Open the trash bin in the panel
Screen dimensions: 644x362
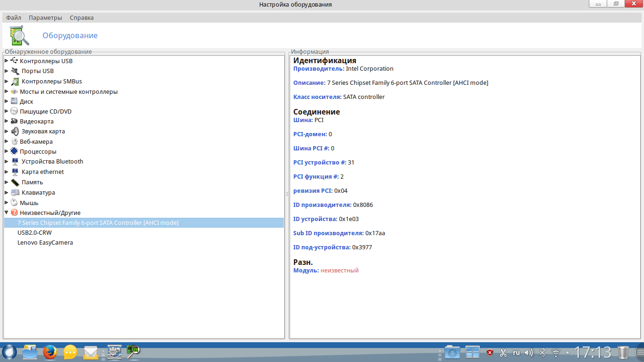click(623, 352)
